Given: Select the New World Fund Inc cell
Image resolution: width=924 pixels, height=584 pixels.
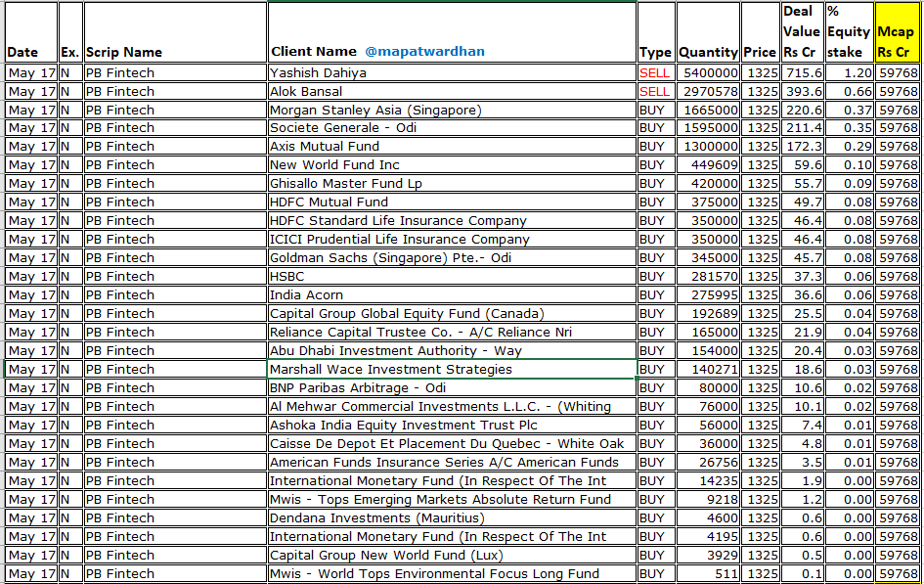Looking at the screenshot, I should tap(452, 165).
